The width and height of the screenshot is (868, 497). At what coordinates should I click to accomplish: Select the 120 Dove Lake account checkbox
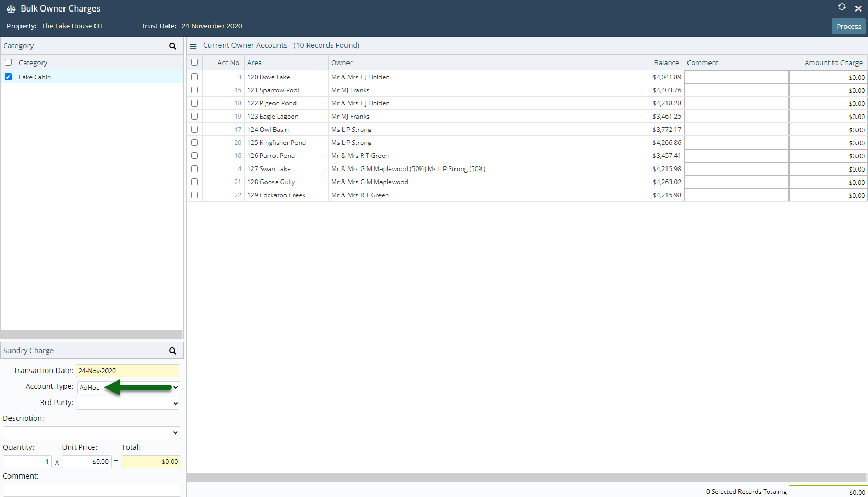tap(194, 77)
